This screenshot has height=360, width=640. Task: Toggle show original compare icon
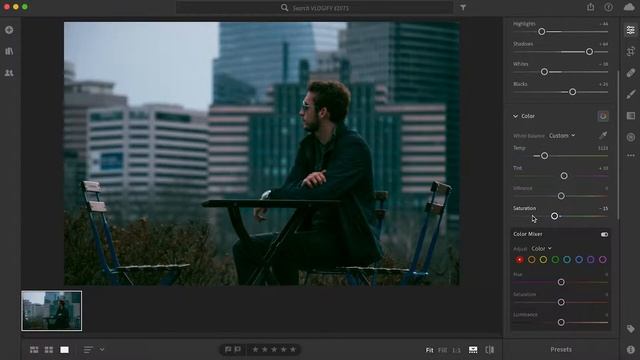(x=490, y=350)
